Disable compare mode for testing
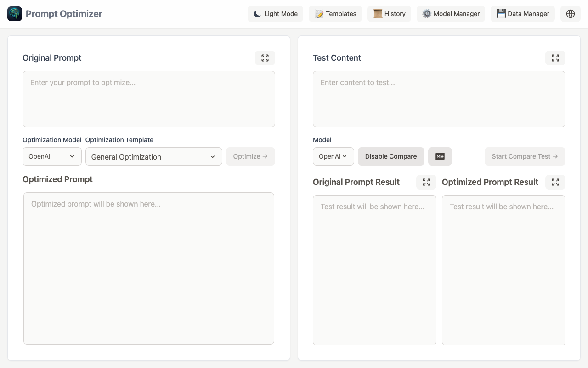Image resolution: width=588 pixels, height=368 pixels. point(391,156)
